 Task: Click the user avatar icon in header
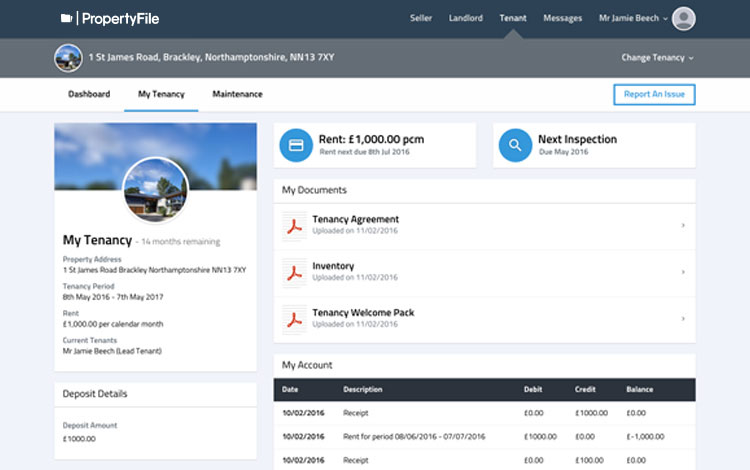[x=684, y=18]
